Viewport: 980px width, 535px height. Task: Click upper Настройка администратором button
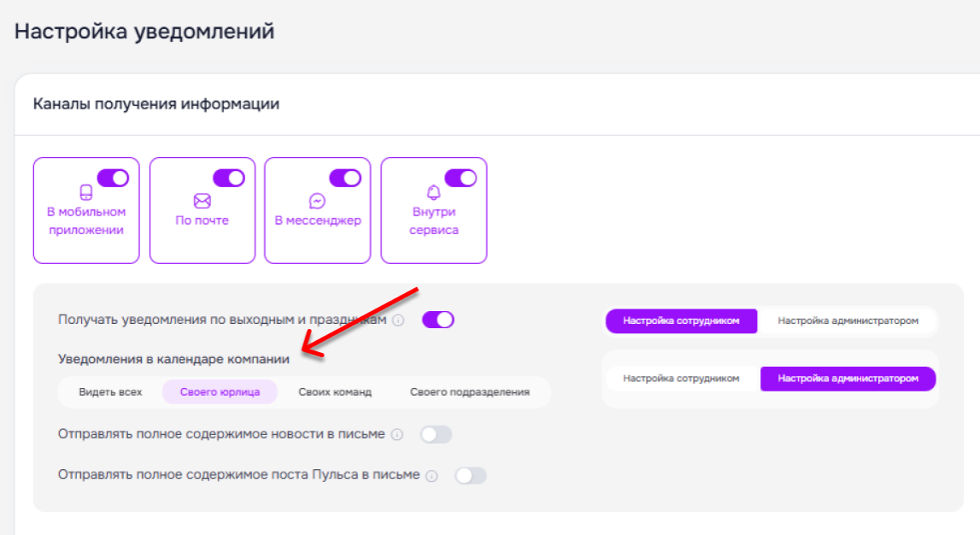coord(848,320)
